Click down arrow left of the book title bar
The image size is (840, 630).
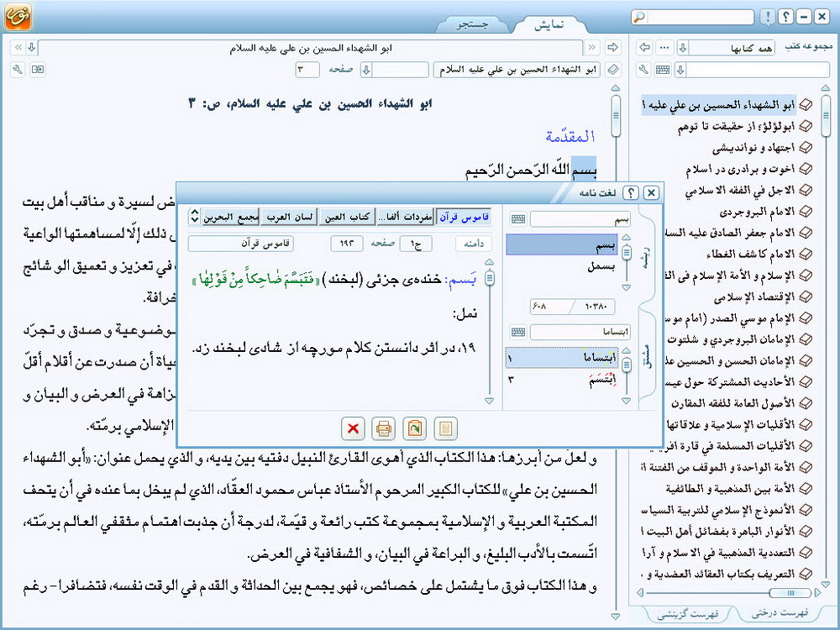pyautogui.click(x=32, y=48)
